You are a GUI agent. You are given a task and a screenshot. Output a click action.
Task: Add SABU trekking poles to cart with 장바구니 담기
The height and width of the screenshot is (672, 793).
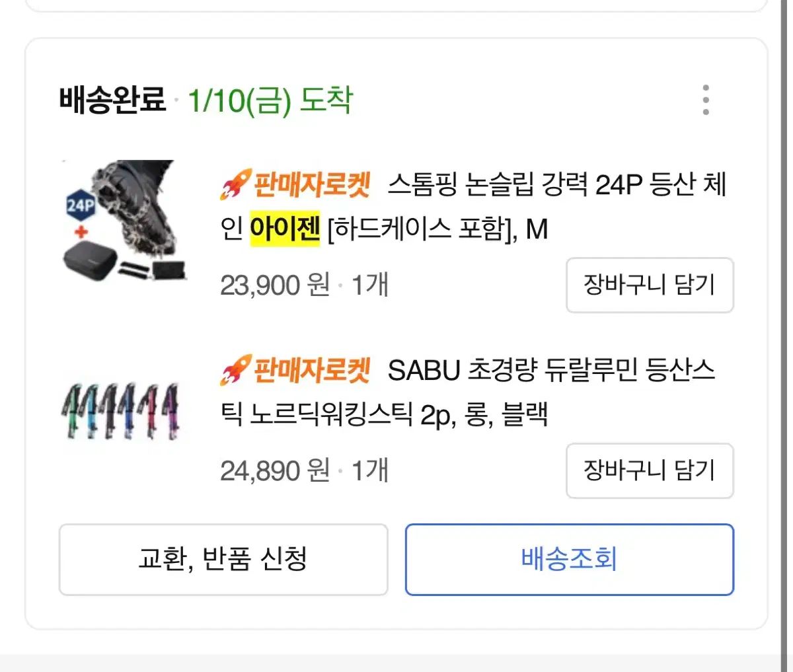click(650, 470)
